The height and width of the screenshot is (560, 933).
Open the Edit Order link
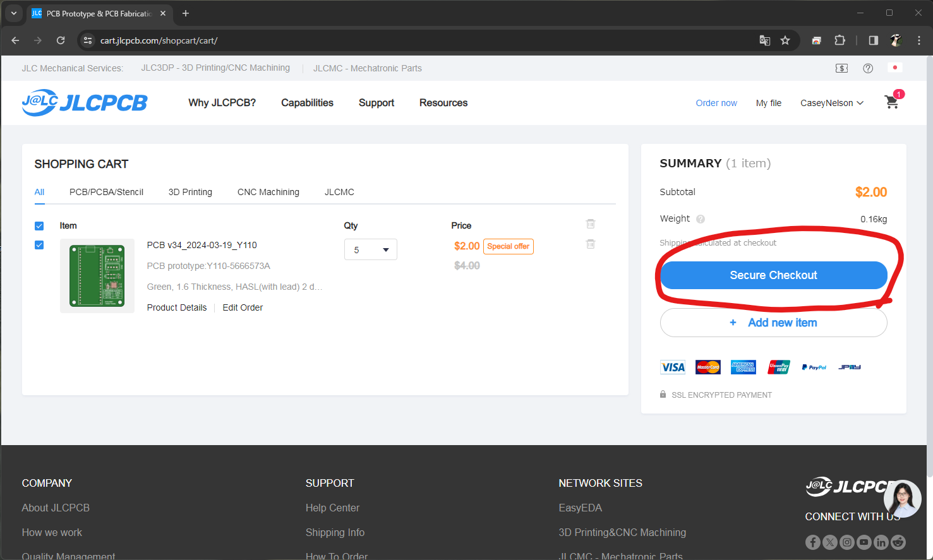click(x=243, y=307)
